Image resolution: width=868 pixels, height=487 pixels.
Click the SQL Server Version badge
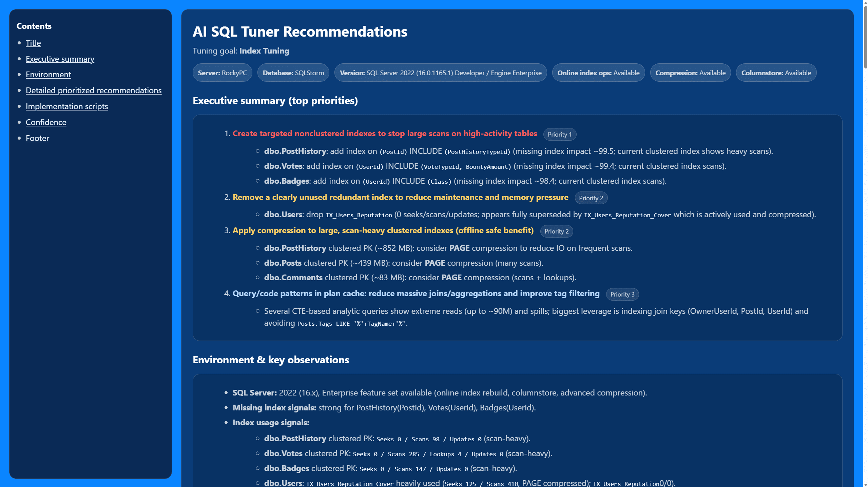[x=440, y=73]
